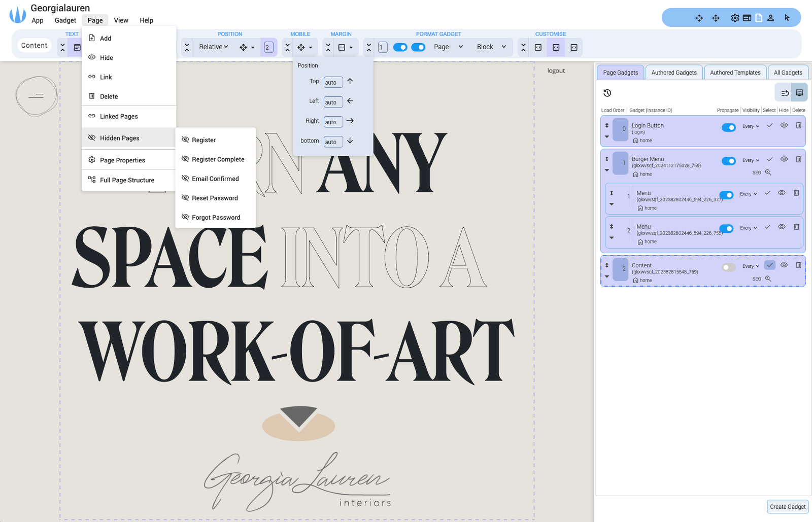
Task: Click the comment display icon in gadgets panel
Action: pyautogui.click(x=799, y=93)
